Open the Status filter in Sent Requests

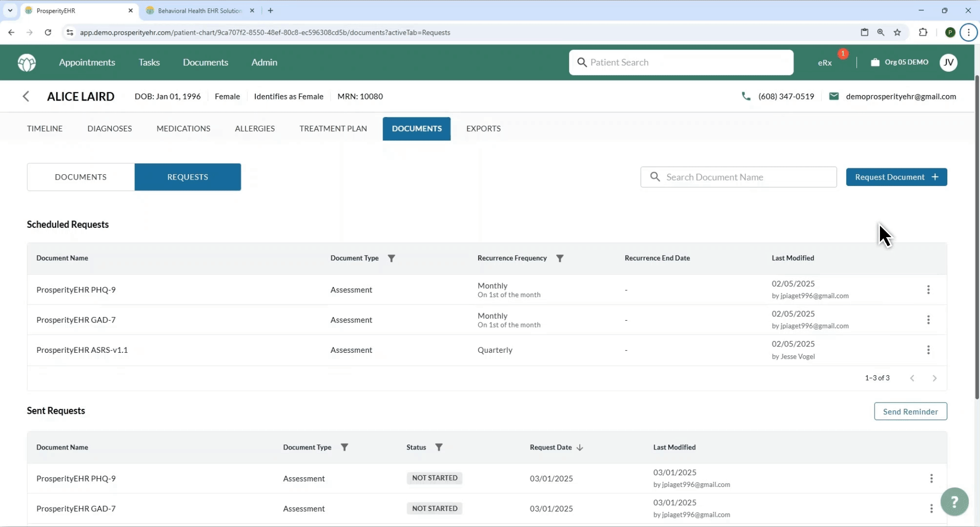[439, 447]
